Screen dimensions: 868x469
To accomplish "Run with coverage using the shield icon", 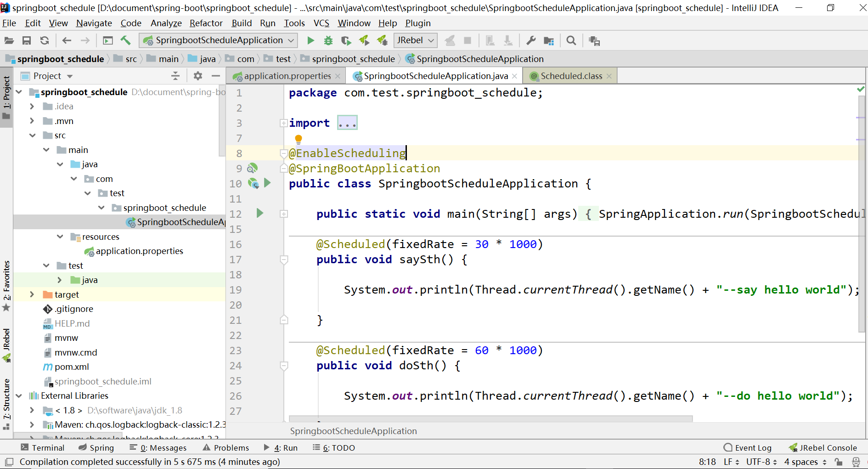I will pos(346,41).
